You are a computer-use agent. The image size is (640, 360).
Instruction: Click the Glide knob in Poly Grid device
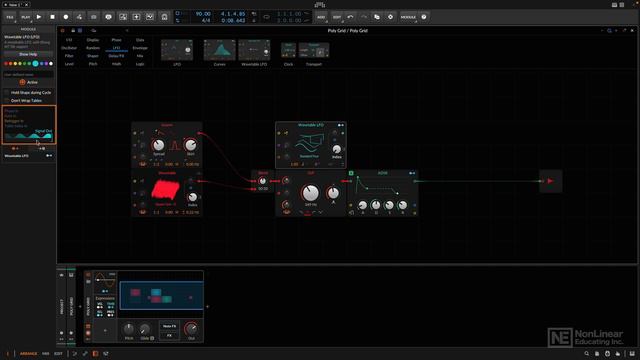point(144,329)
